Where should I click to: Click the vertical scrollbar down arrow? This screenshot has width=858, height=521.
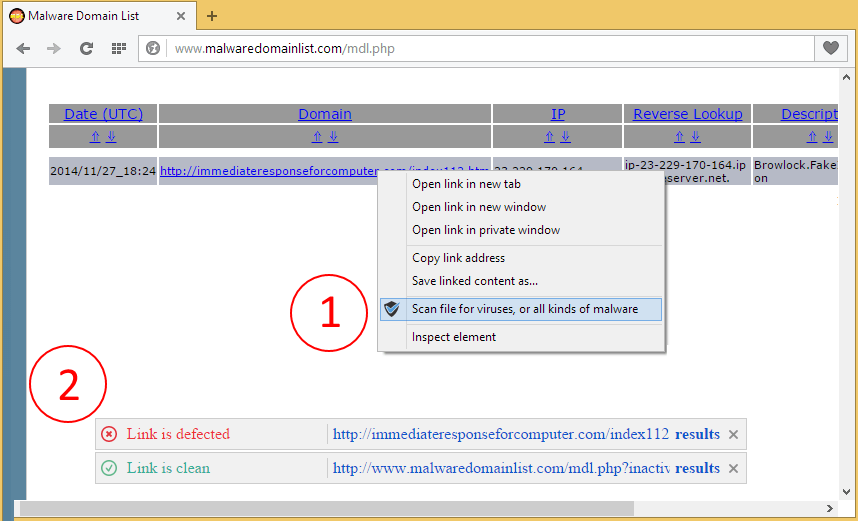coord(847,491)
